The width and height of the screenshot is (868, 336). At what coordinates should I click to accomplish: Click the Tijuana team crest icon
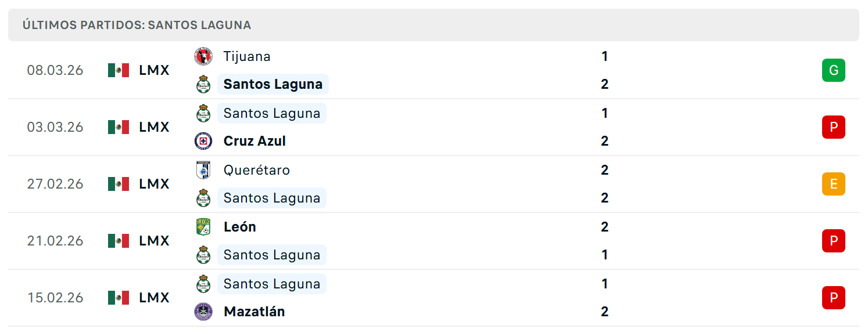click(203, 56)
